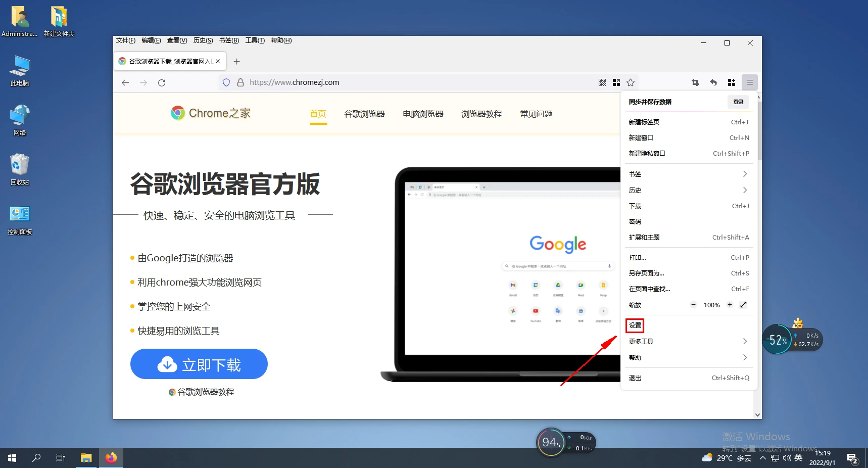Screen dimensions: 868x468
Task: Select 打印... from the menu
Action: pos(689,257)
